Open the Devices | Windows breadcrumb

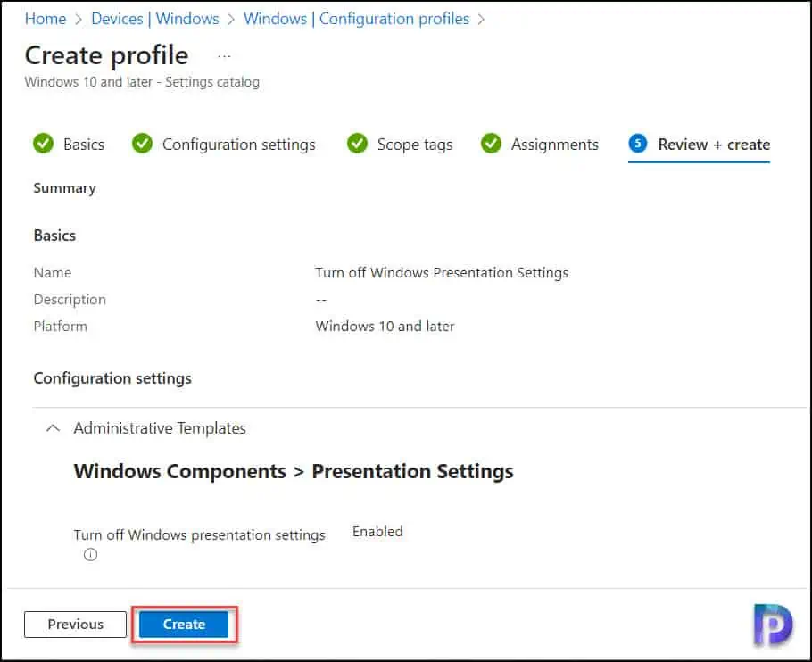click(155, 19)
